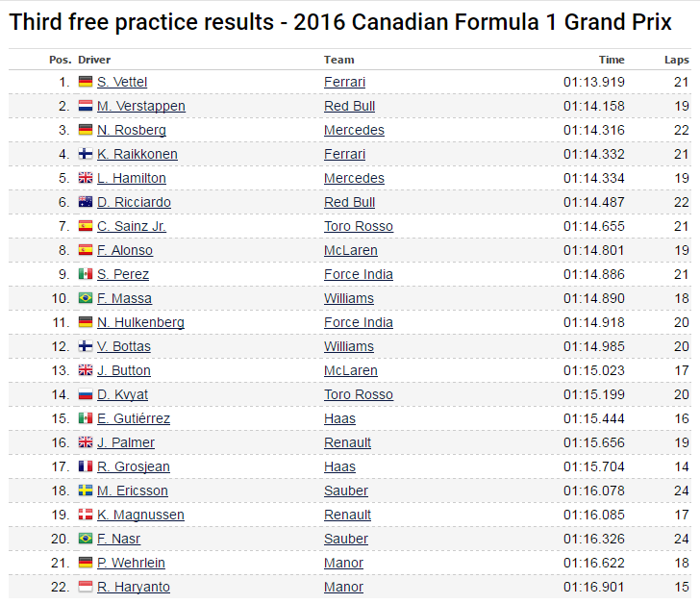Click the Australian flag beside D. Ricciardo

(86, 202)
